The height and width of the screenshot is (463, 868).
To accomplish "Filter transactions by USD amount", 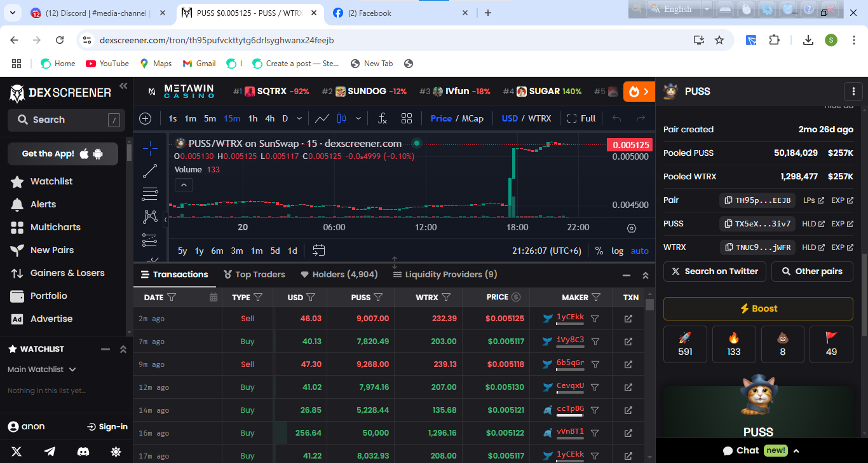I will (x=311, y=297).
